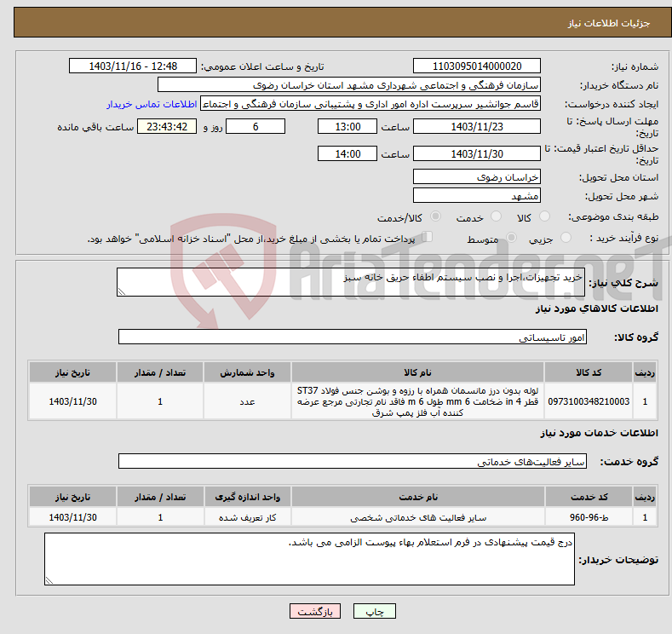This screenshot has width=672, height=634.
Task: Click the توضیحات خریدار notes textarea
Action: tap(309, 559)
